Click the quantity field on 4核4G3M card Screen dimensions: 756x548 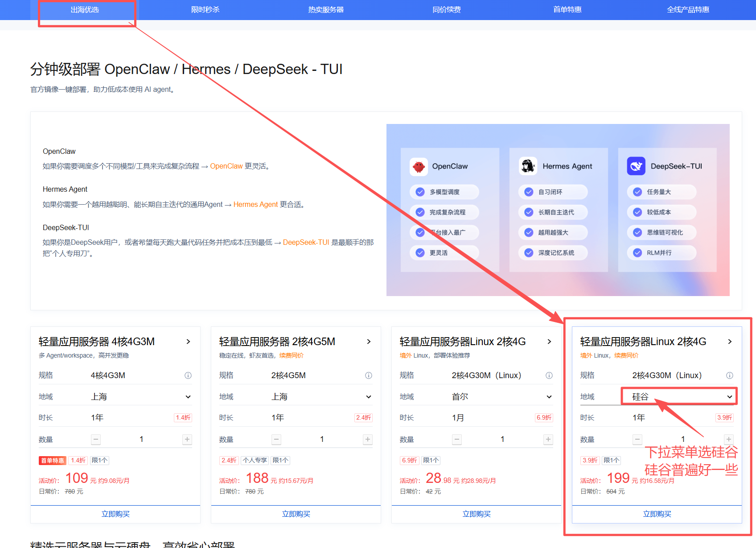click(141, 440)
